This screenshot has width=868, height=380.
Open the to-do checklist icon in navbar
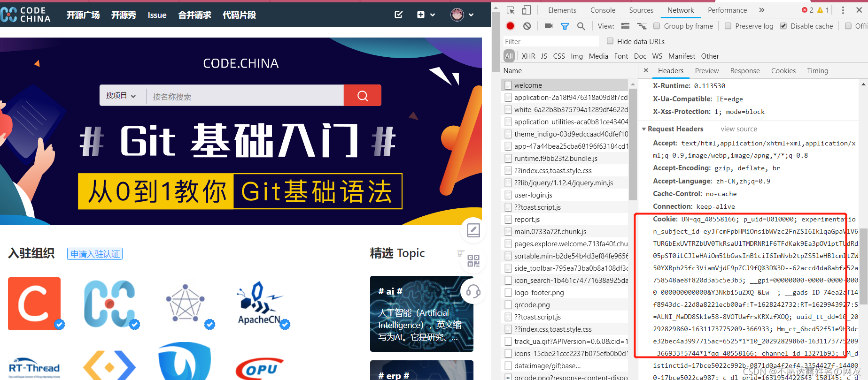(398, 15)
